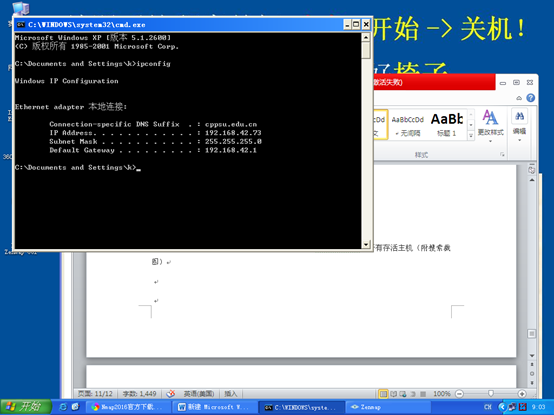Viewport: 554px width, 415px height.
Task: Click Word vertical scrollbar down arrow
Action: point(532,355)
